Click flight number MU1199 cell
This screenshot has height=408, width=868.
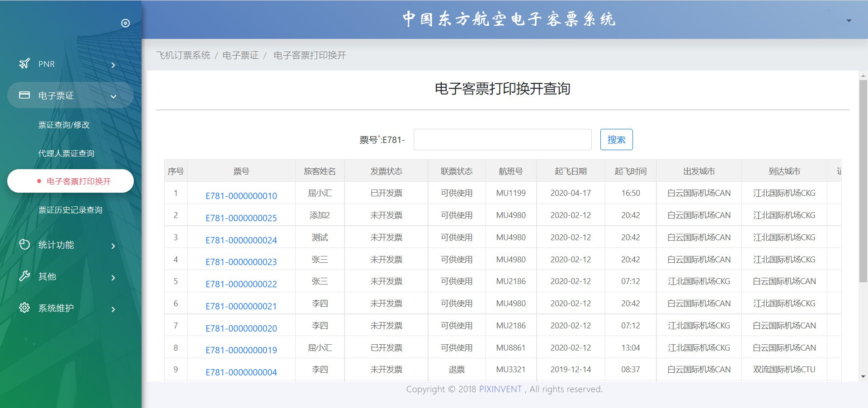(x=511, y=193)
